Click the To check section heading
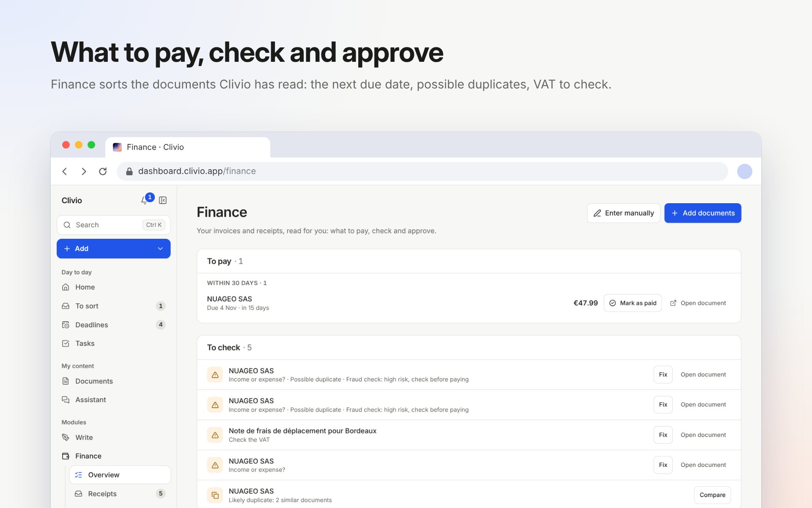The height and width of the screenshot is (508, 812). pos(224,348)
